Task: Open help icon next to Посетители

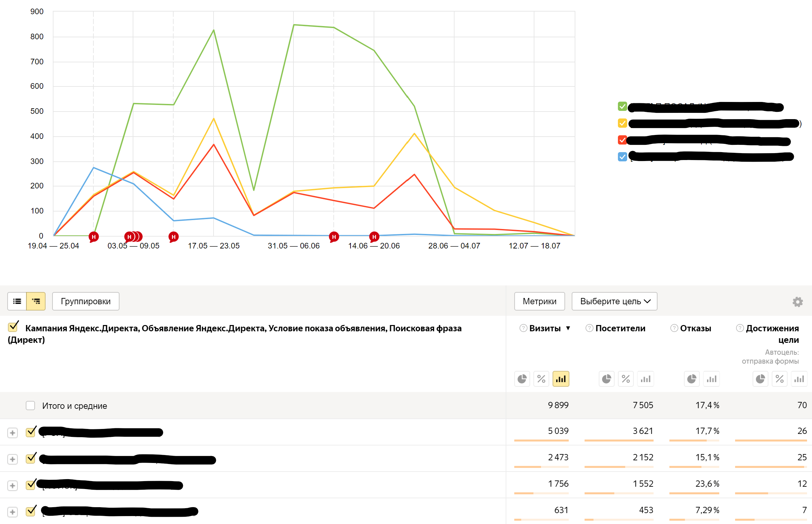Action: point(590,328)
